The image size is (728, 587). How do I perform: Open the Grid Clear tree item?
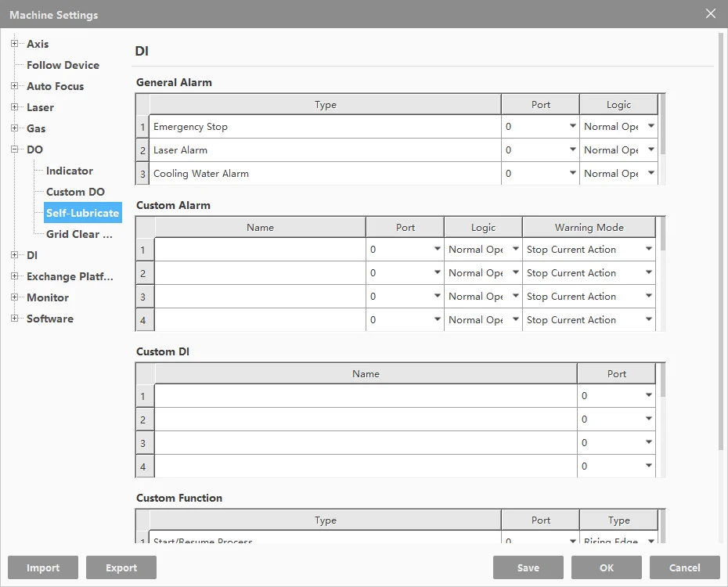pos(79,234)
